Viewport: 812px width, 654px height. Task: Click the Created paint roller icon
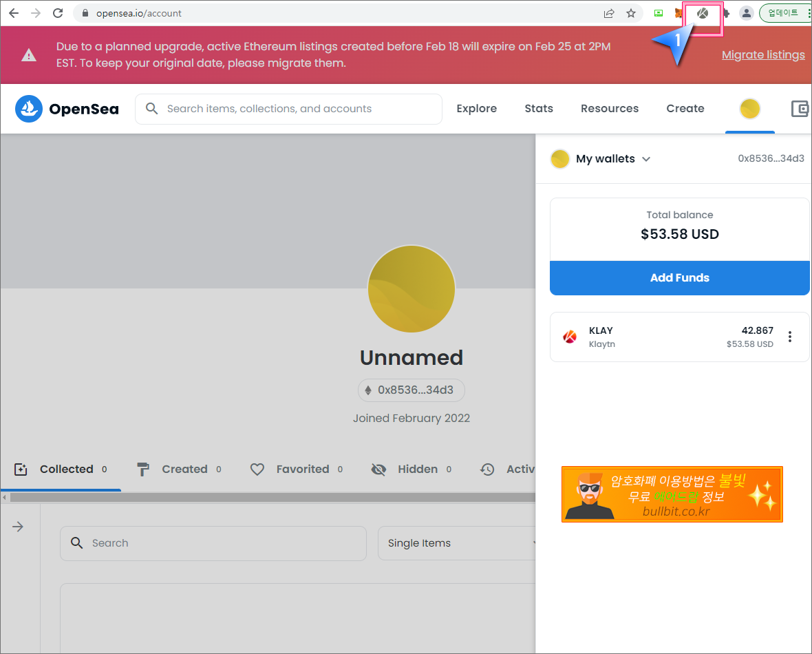(143, 470)
